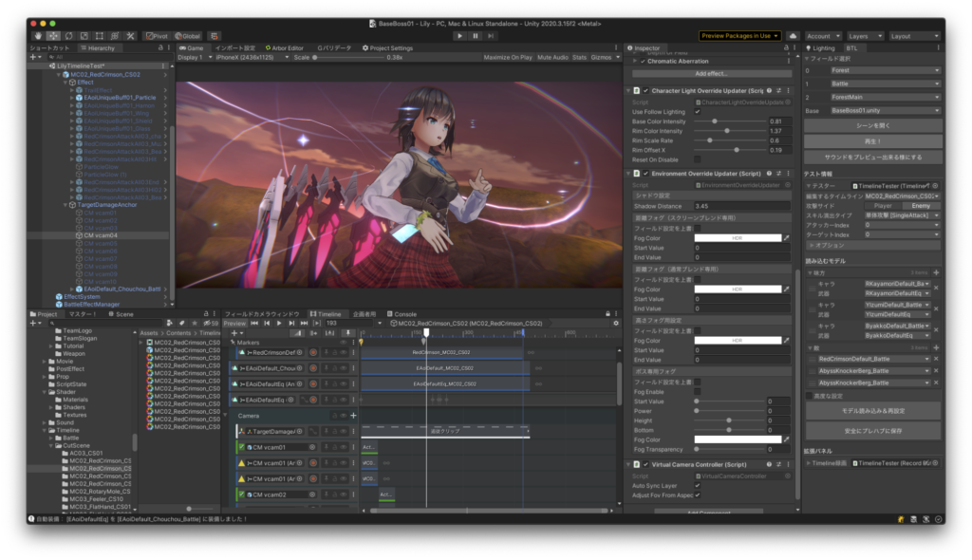Lock the Inspector panel with the lock icon
Viewport: 972px width, 560px height.
(786, 47)
